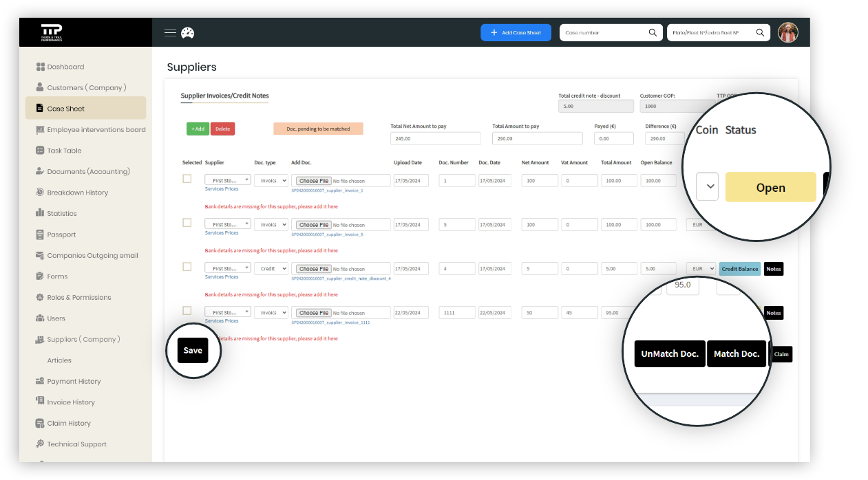Screen dimensions: 868x480
Task: Select the checkbox for invoice number 1
Action: (x=187, y=179)
